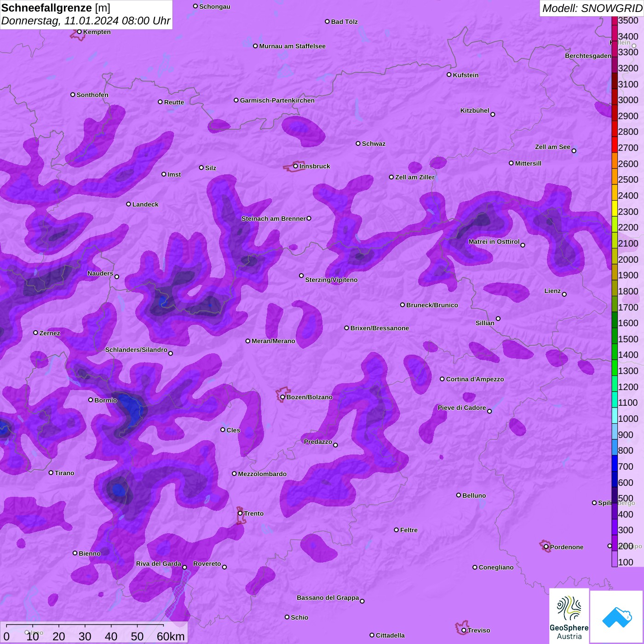
Task: Click the Schneefallgrenze [m] title
Action: coord(56,8)
